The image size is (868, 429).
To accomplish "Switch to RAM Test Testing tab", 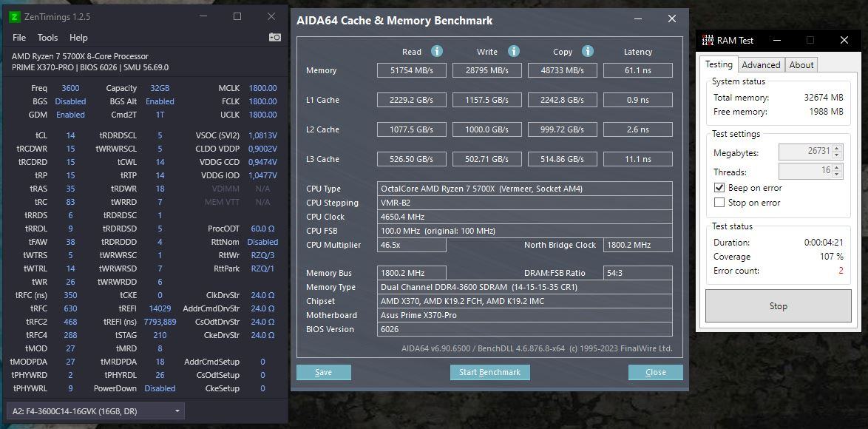I will [719, 64].
